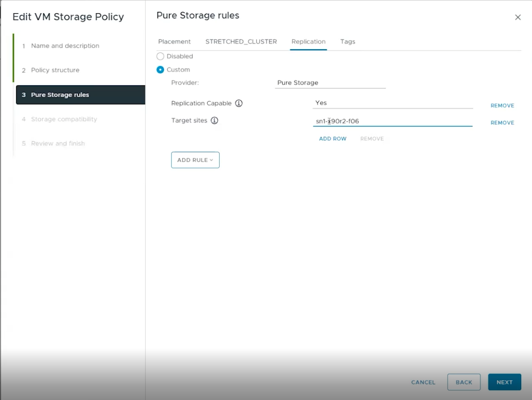Open the Target sites value field
Screen dimensions: 532x400
point(393,121)
